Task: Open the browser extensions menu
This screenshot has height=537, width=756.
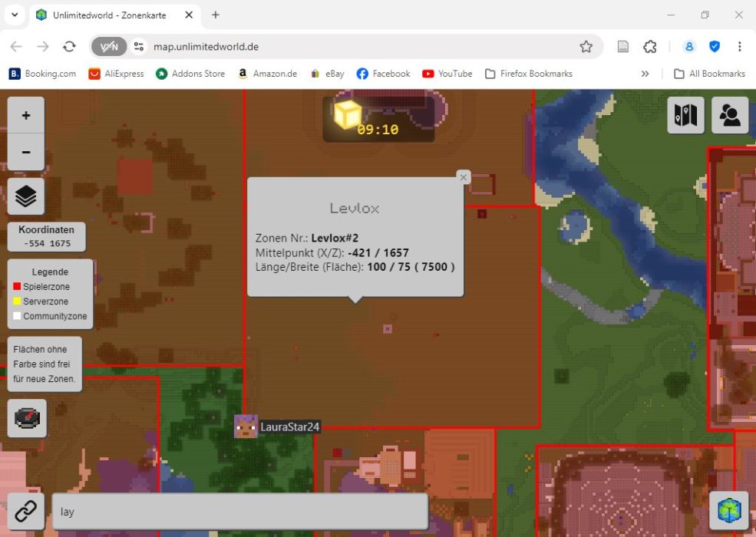Action: click(x=650, y=47)
